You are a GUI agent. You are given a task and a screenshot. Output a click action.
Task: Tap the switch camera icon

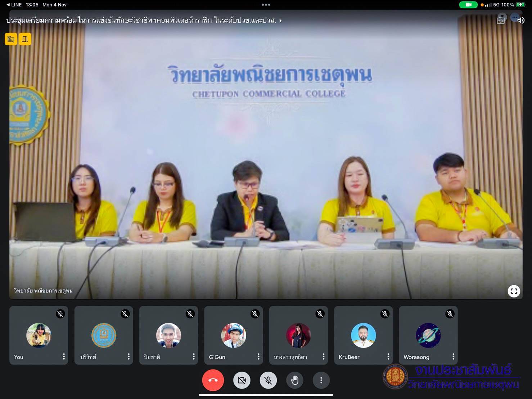coord(501,20)
